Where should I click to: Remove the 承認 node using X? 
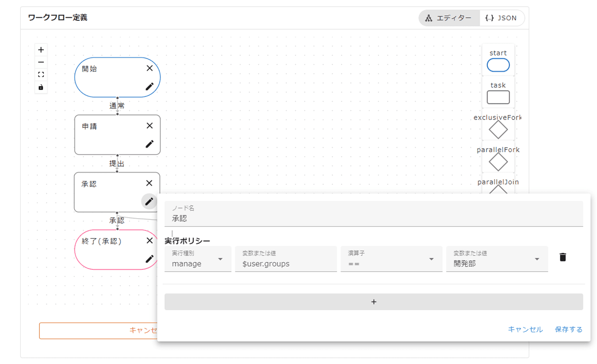click(149, 183)
